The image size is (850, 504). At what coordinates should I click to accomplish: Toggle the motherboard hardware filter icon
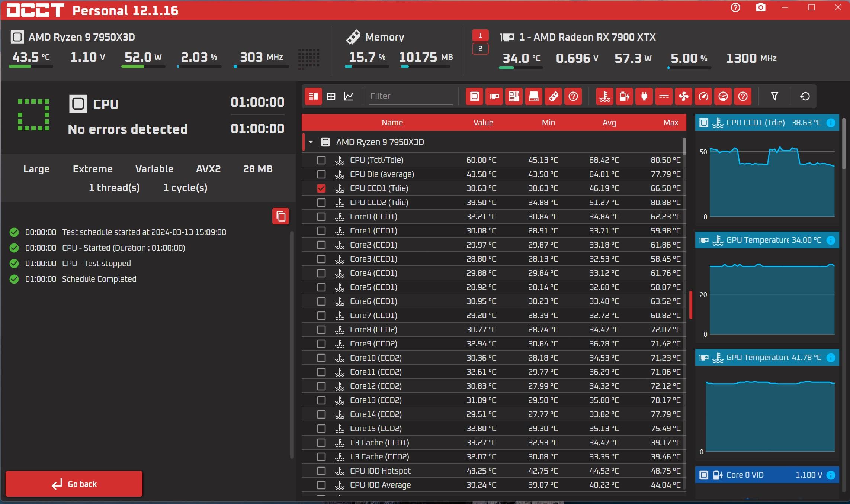(x=514, y=97)
